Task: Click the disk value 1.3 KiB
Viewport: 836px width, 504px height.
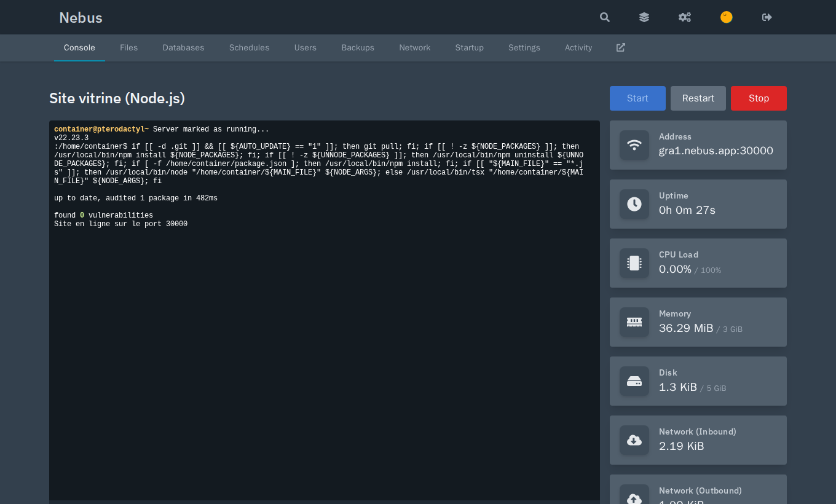Action: [678, 387]
